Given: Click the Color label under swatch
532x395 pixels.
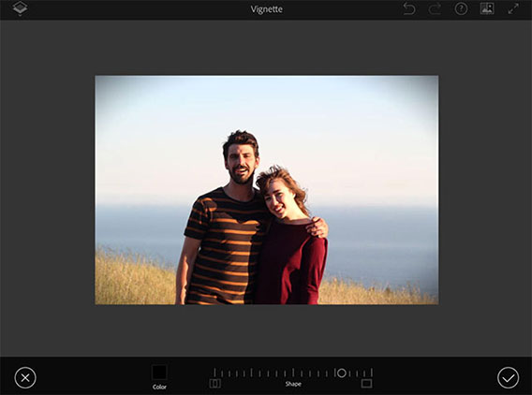Looking at the screenshot, I should (159, 387).
